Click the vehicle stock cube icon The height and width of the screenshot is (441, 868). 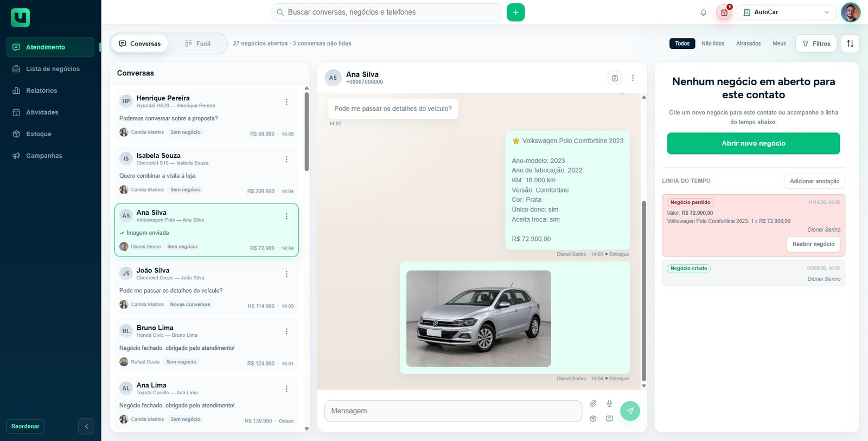tap(593, 419)
